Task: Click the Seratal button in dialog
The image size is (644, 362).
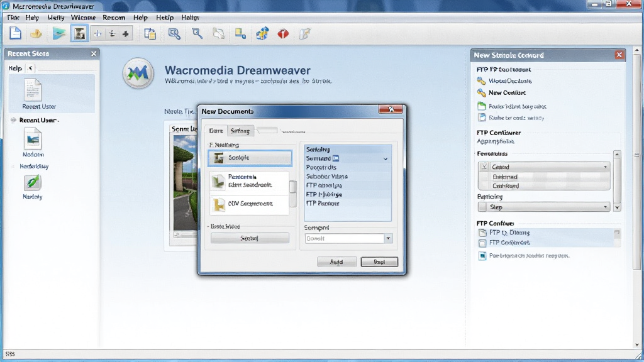Action: [x=250, y=238]
